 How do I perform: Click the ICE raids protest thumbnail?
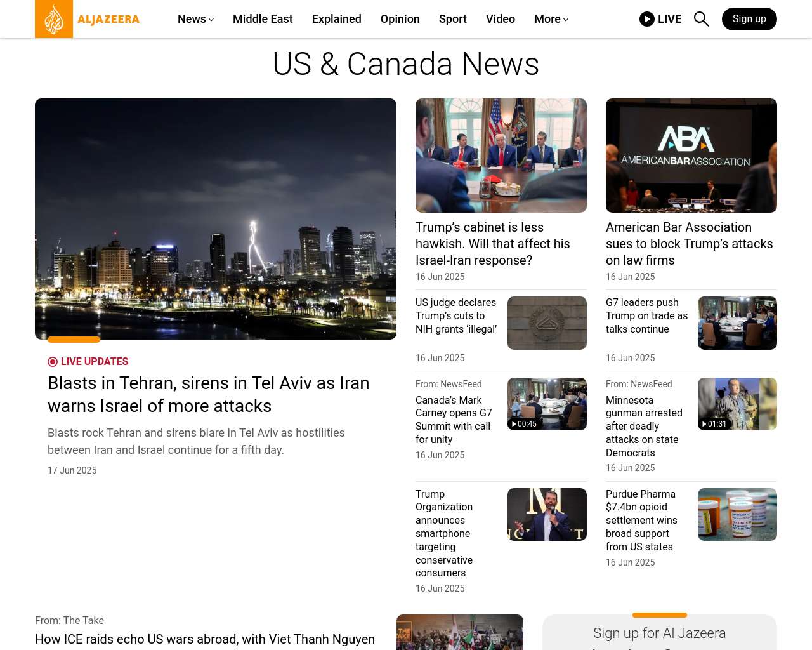coord(460,632)
